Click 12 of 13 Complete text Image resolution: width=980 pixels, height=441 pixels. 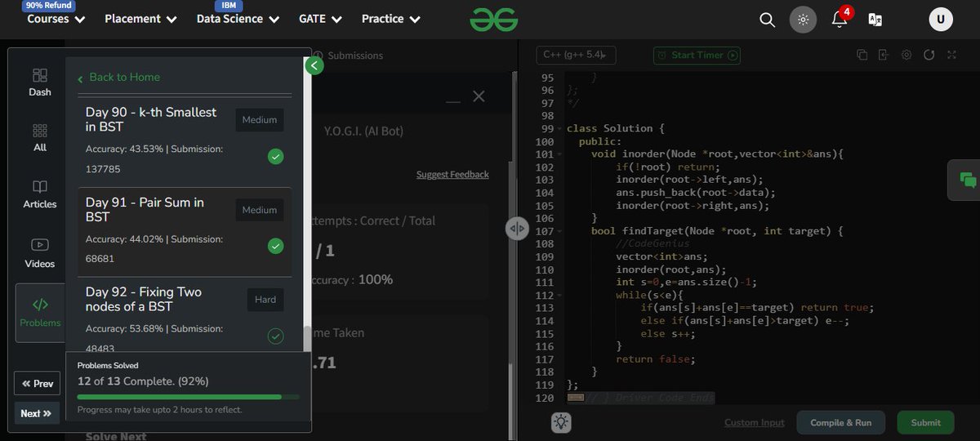coord(143,381)
